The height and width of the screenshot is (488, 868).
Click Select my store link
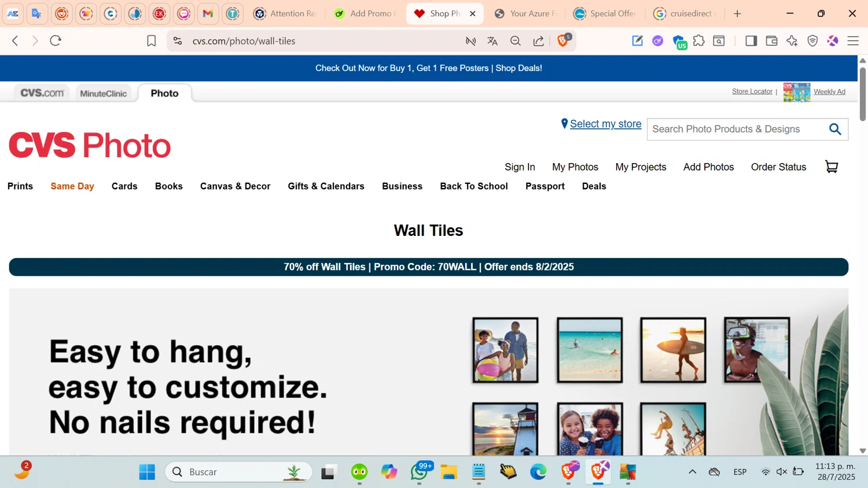[605, 124]
